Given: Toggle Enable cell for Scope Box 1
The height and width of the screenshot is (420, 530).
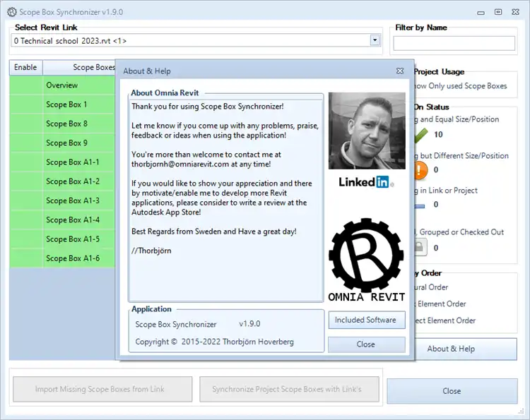Looking at the screenshot, I should pyautogui.click(x=26, y=104).
